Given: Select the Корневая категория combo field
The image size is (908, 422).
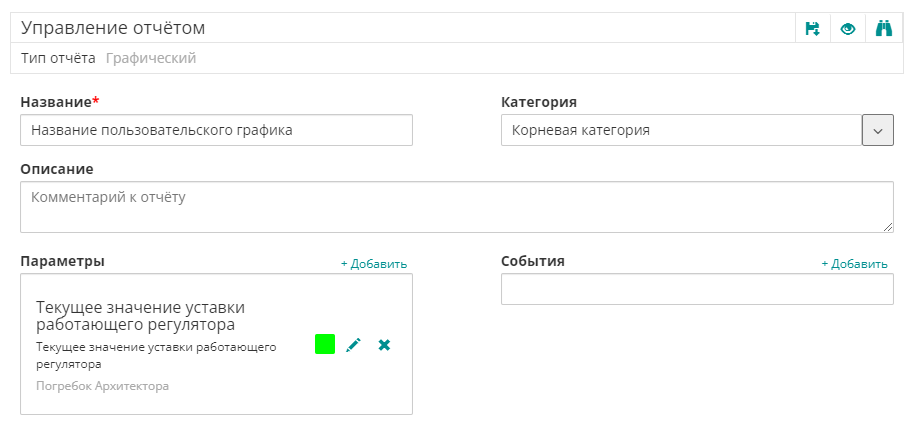Looking at the screenshot, I should [x=680, y=130].
